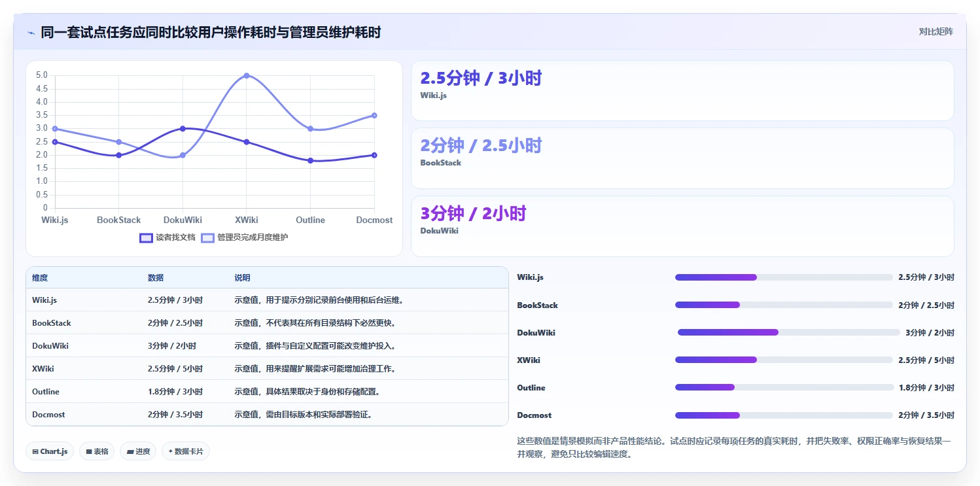Click the header lightning icon beside the title
Image resolution: width=980 pixels, height=486 pixels.
[x=31, y=33]
